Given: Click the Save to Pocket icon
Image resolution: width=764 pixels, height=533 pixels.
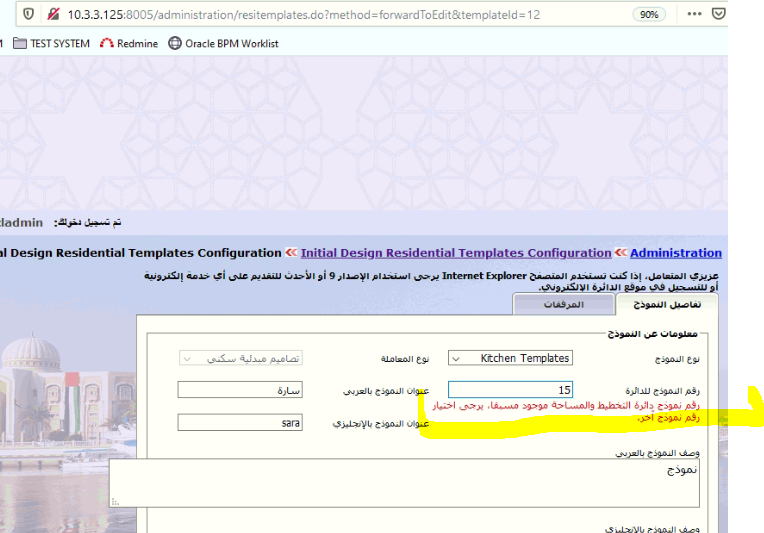Looking at the screenshot, I should (718, 14).
